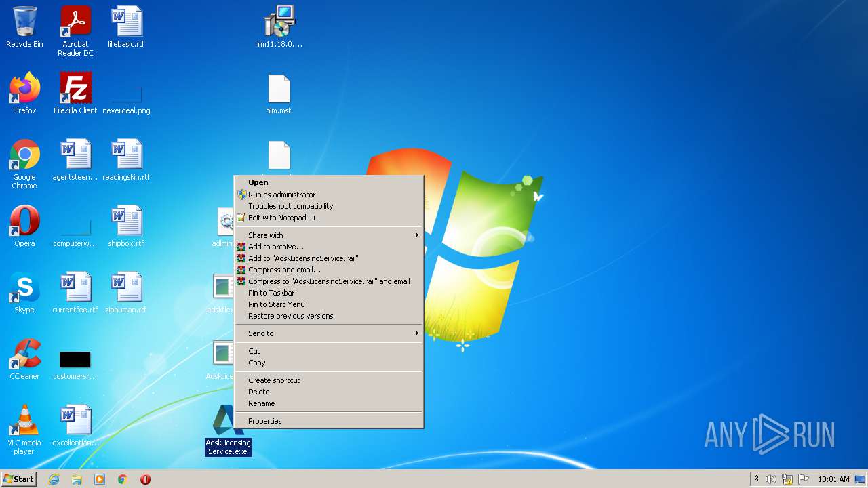
Task: Click the network tray icon
Action: (787, 479)
